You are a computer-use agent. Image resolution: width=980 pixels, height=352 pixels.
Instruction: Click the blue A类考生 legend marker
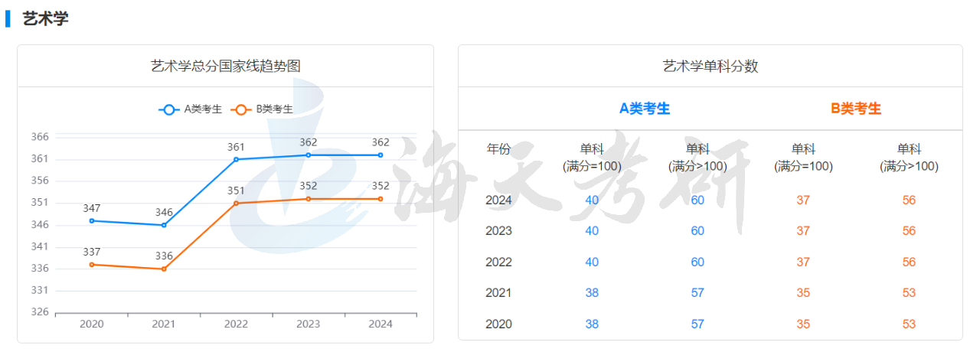(169, 109)
